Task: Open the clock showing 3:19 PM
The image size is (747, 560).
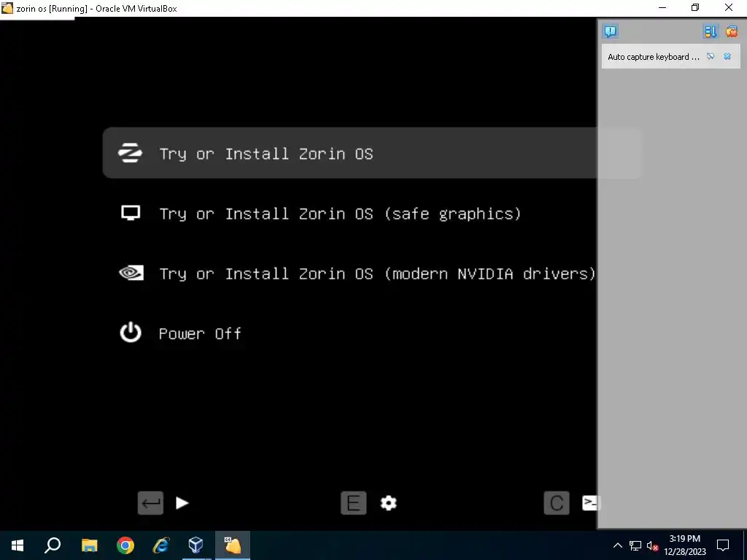Action: point(684,545)
